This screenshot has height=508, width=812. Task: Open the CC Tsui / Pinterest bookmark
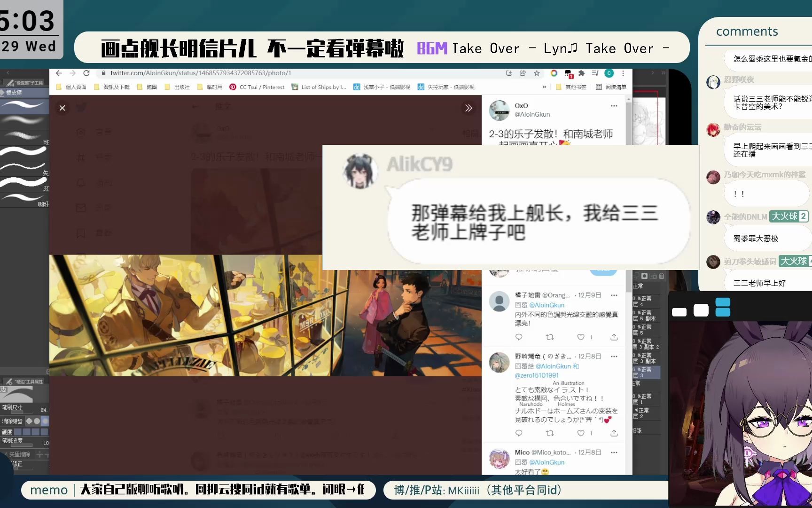tap(257, 87)
